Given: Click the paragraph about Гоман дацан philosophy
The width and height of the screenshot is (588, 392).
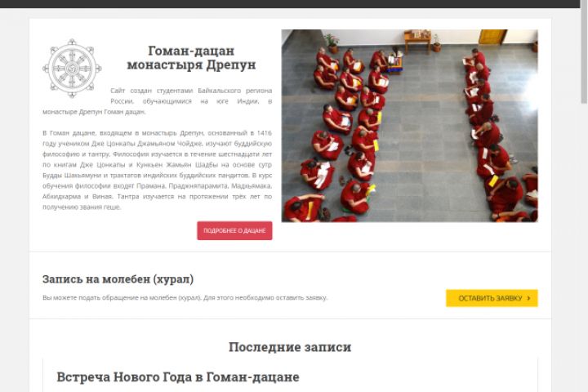Looking at the screenshot, I should click(157, 170).
